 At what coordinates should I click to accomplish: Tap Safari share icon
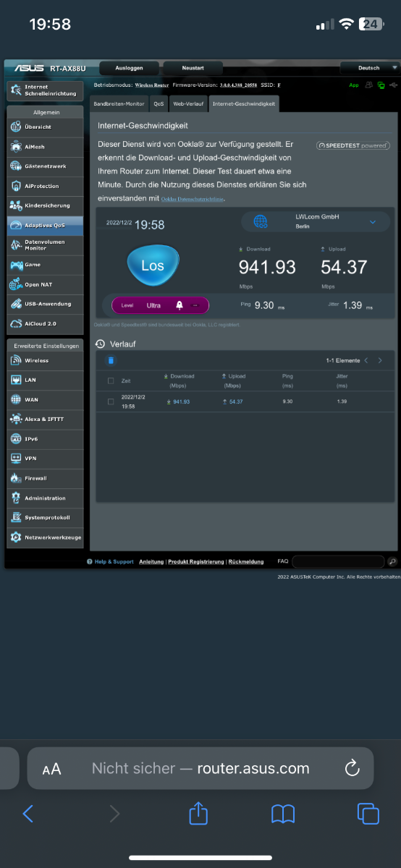coord(198,814)
